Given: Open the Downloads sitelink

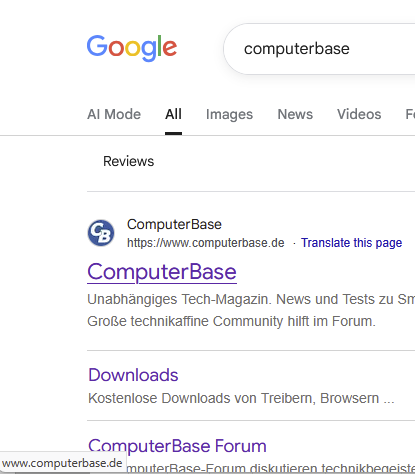Looking at the screenshot, I should pos(133,375).
